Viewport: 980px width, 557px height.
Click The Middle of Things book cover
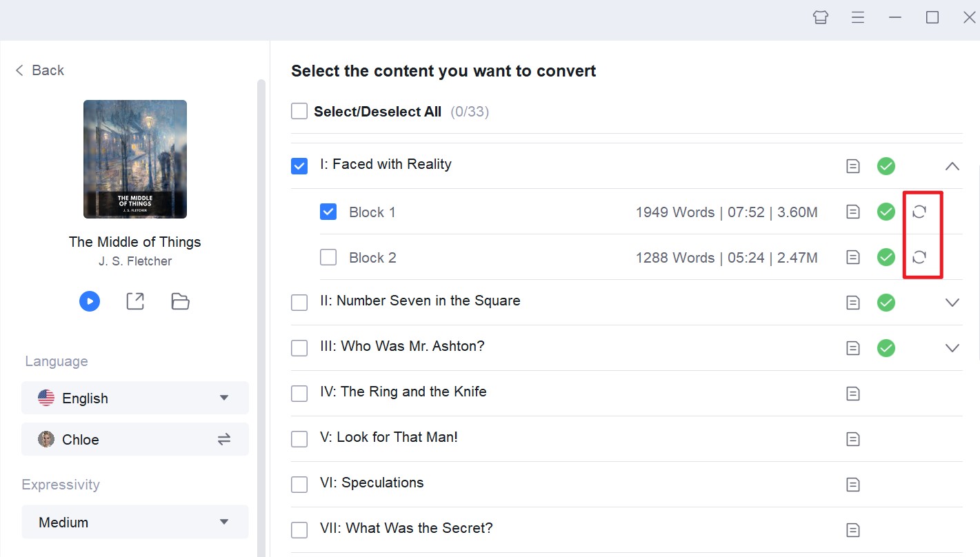135,159
